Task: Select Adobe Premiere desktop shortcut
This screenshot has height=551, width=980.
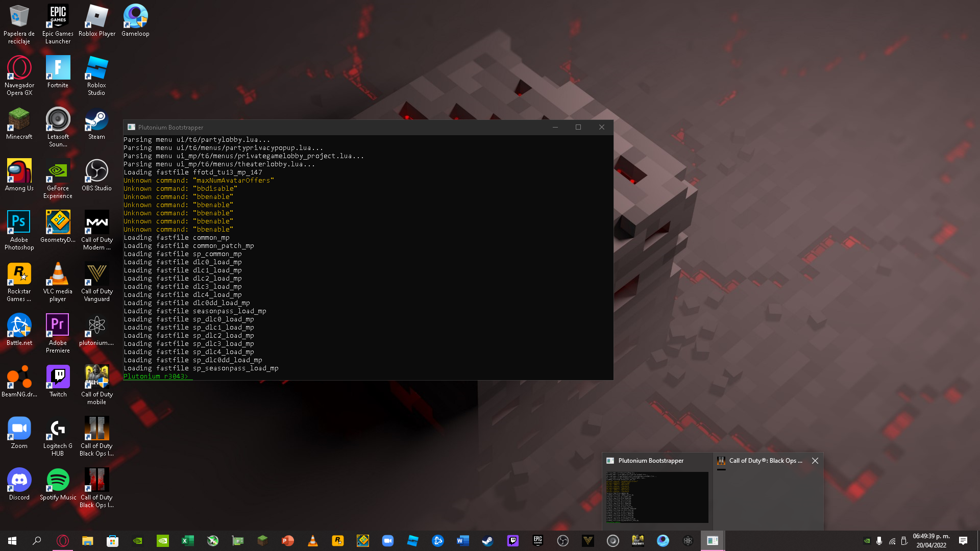Action: [58, 333]
